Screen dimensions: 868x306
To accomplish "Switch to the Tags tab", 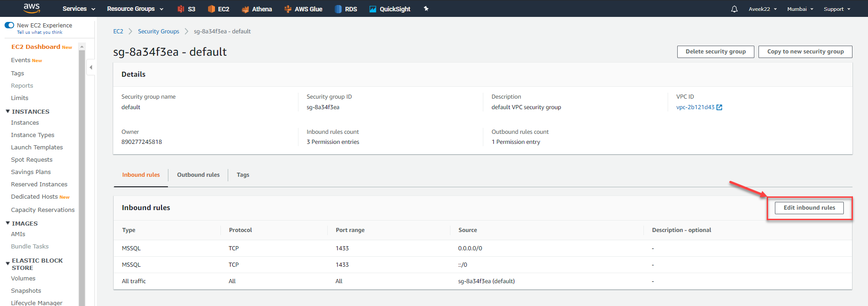I will [243, 175].
